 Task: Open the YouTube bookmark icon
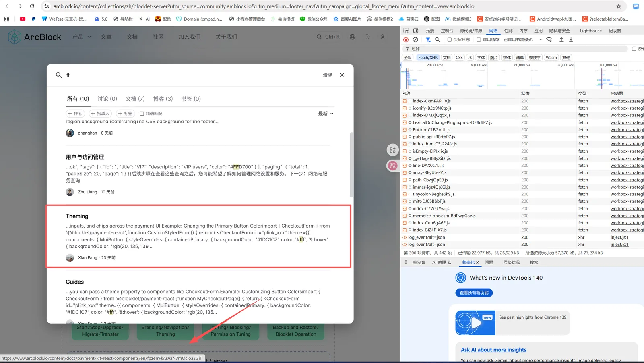coord(23,19)
